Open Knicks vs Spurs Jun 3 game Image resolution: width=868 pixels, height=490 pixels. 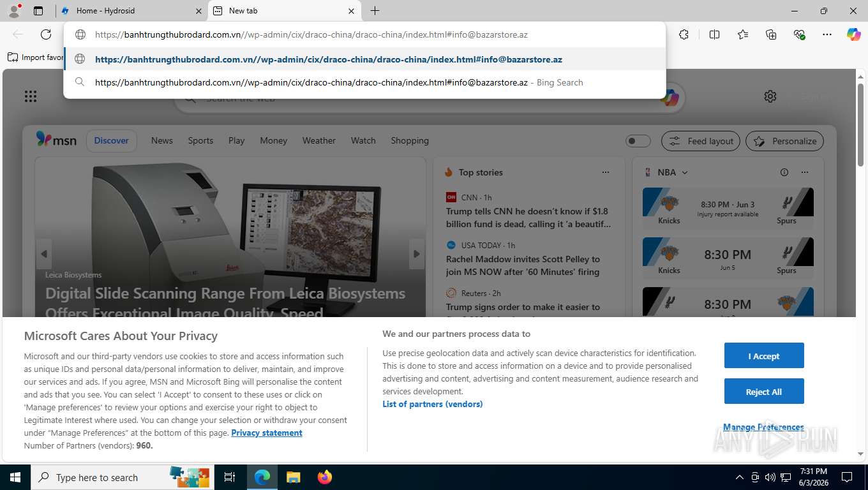pyautogui.click(x=728, y=207)
